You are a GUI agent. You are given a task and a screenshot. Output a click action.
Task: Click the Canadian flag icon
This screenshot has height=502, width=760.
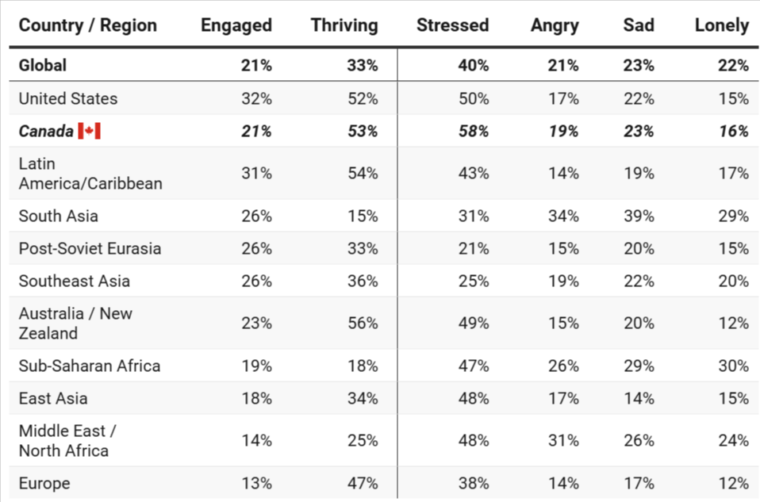click(x=90, y=132)
